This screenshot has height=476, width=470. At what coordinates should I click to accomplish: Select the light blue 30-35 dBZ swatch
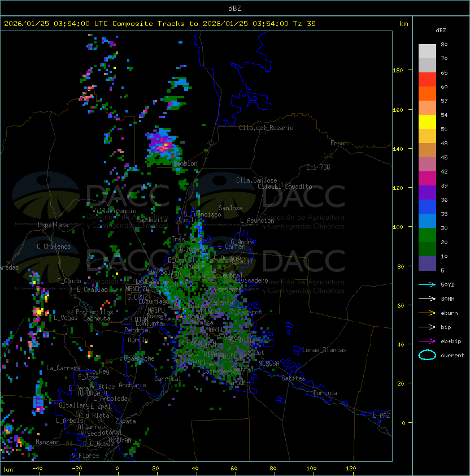(427, 220)
